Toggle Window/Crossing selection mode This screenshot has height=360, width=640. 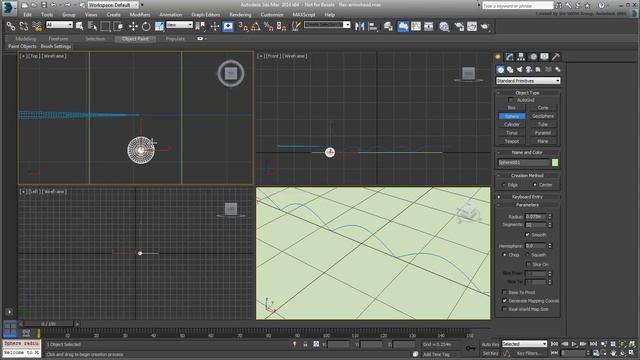pyautogui.click(x=118, y=26)
